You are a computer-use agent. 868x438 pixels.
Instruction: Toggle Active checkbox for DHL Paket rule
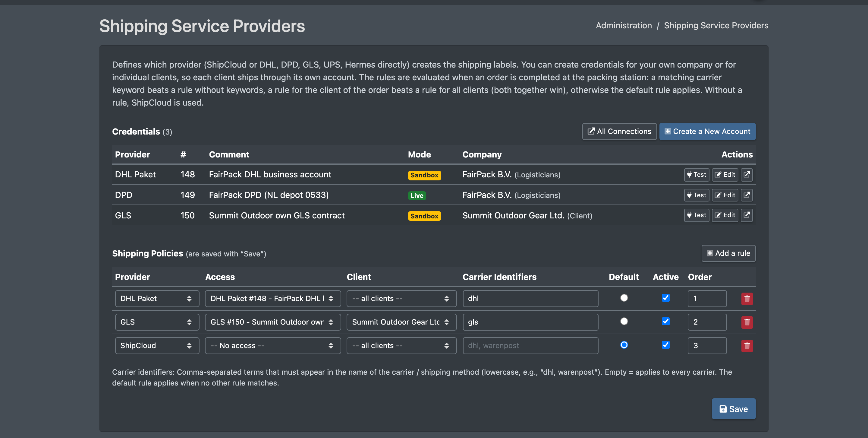pyautogui.click(x=665, y=298)
